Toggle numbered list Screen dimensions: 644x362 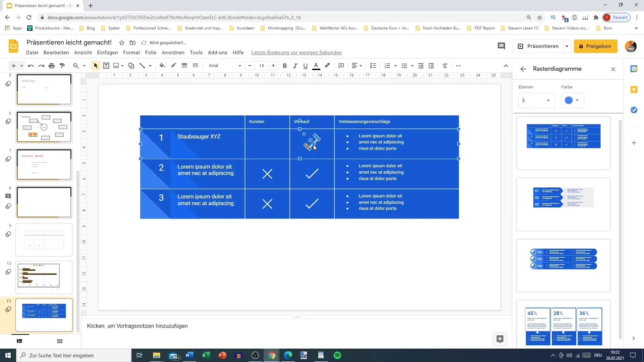point(387,66)
